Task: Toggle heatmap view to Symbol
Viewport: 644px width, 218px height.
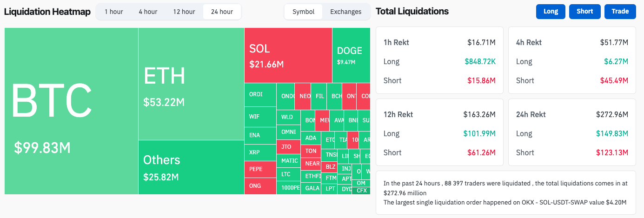Action: pyautogui.click(x=303, y=12)
